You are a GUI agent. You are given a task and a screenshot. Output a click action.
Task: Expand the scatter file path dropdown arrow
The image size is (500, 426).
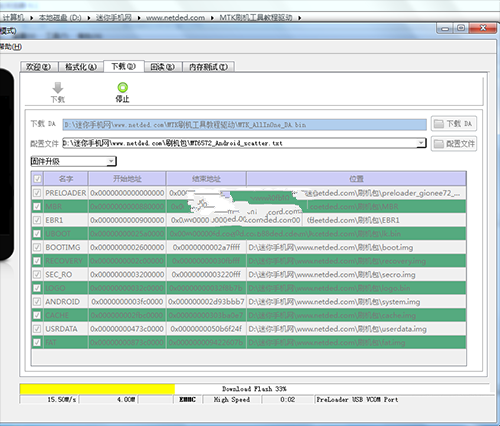[x=421, y=143]
